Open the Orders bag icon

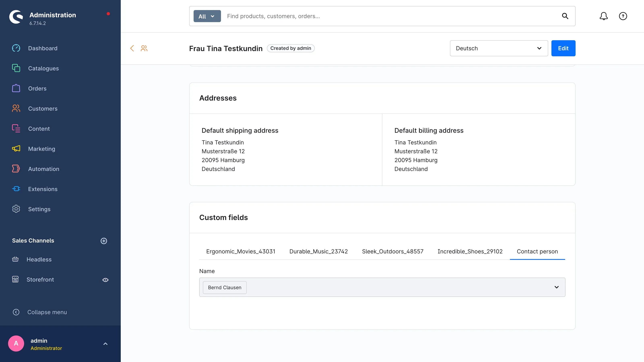click(x=16, y=88)
